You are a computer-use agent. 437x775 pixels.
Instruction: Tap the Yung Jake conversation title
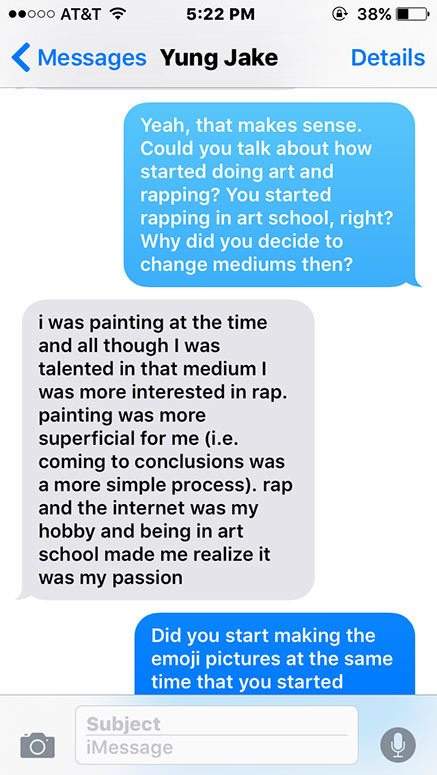218,58
